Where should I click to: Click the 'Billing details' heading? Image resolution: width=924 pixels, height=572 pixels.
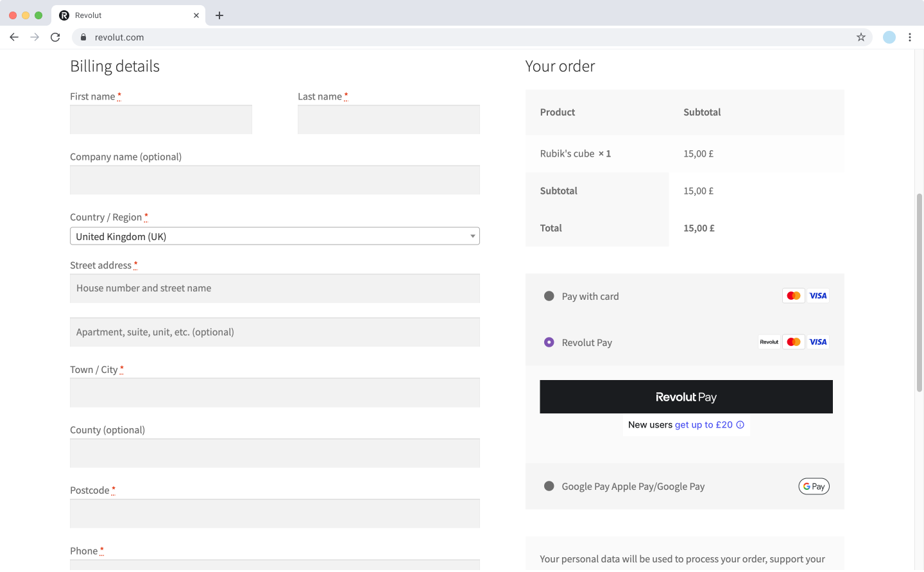click(115, 66)
